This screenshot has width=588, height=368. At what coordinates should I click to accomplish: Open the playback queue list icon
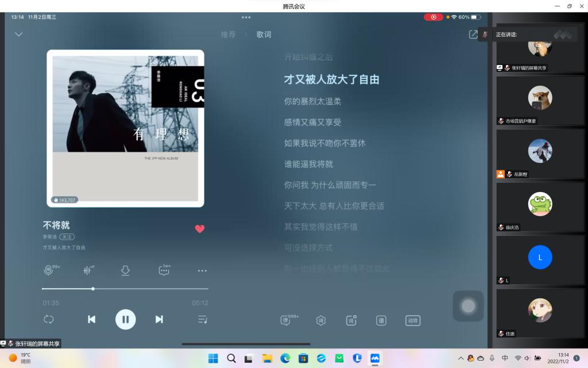coord(203,320)
